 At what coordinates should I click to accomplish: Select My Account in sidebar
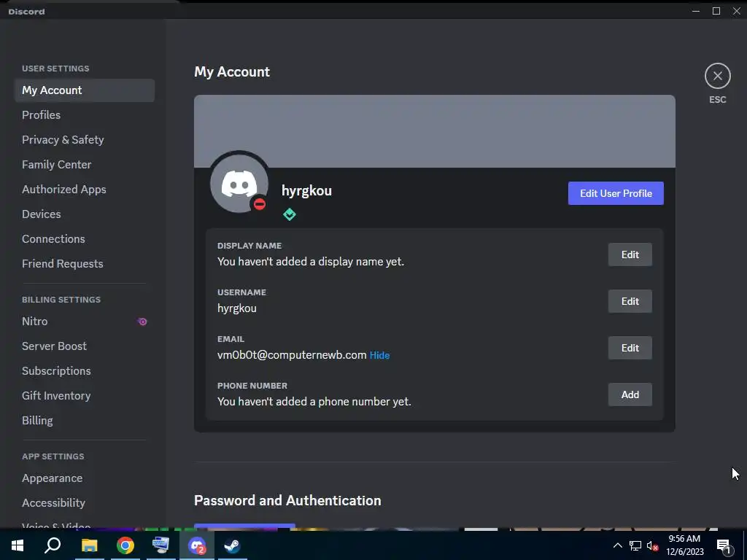tap(85, 90)
